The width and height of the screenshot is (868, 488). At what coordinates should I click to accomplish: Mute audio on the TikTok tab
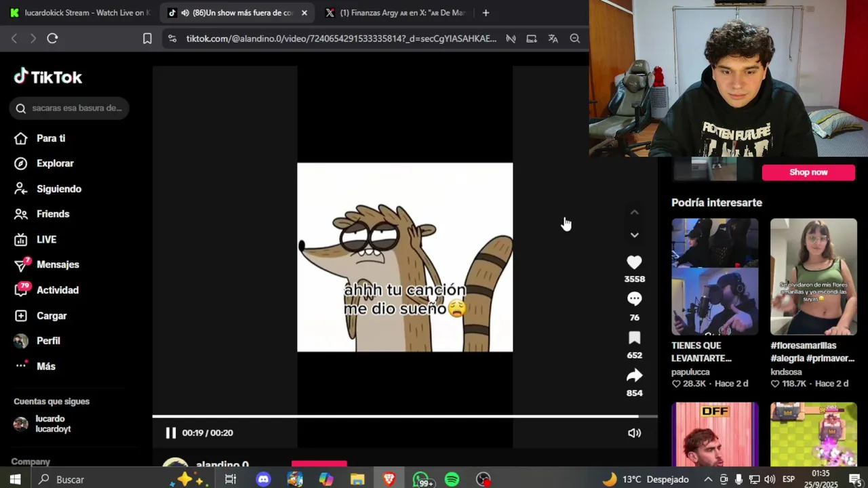click(185, 13)
